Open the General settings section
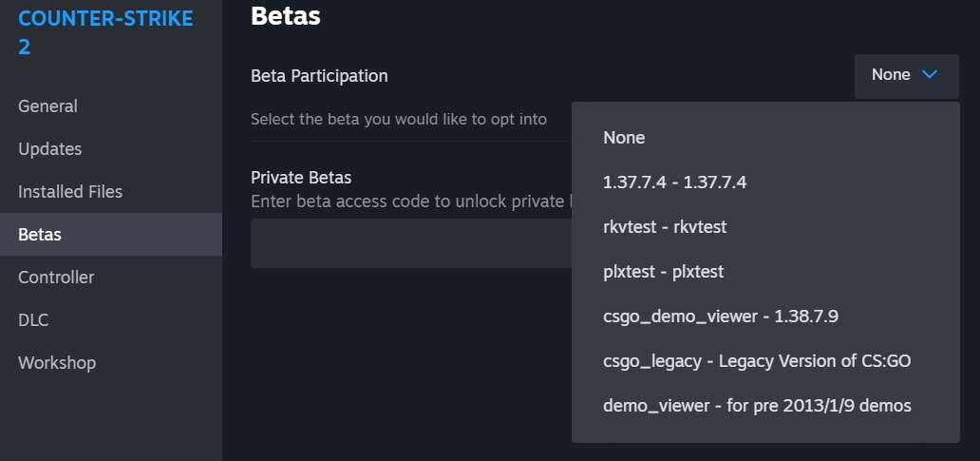Viewport: 980px width, 461px height. (47, 106)
